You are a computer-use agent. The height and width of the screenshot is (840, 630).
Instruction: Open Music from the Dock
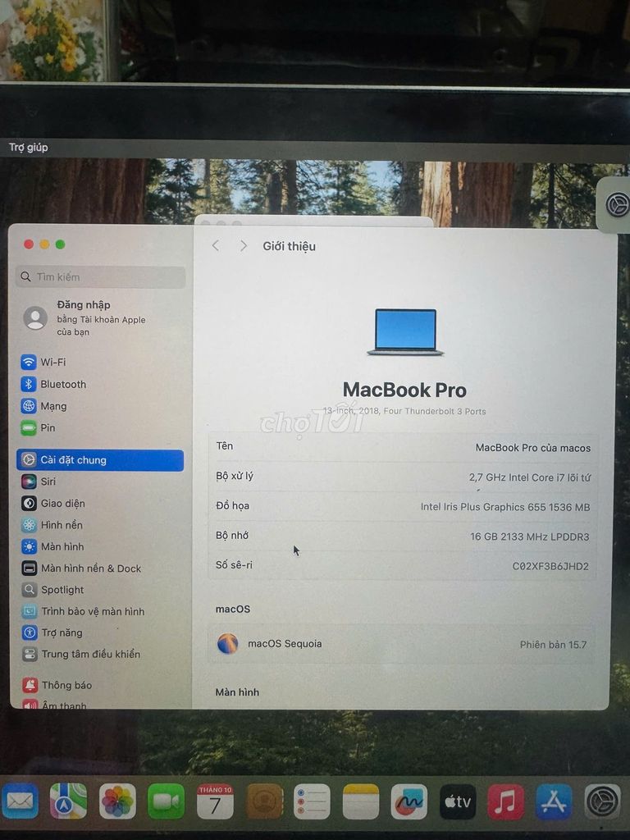click(x=505, y=801)
